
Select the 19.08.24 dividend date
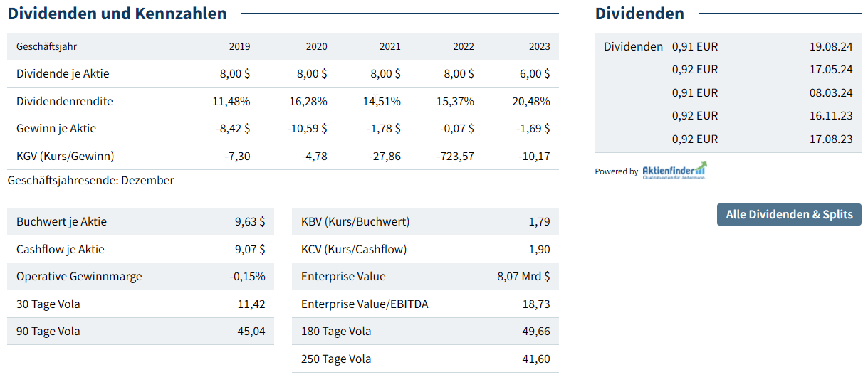[x=830, y=46]
